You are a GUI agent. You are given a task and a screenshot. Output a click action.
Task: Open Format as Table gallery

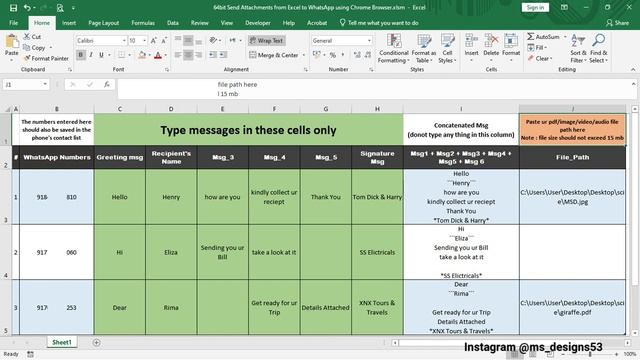click(x=424, y=49)
